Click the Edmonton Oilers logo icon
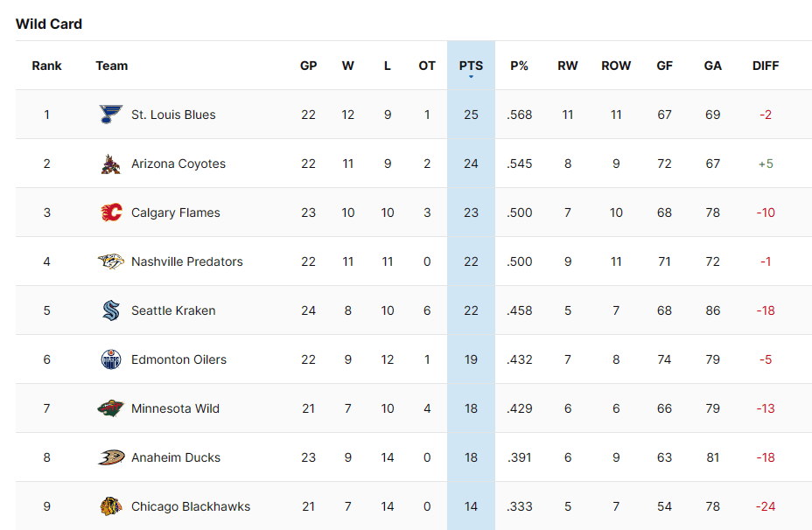The height and width of the screenshot is (530, 812). tap(110, 359)
